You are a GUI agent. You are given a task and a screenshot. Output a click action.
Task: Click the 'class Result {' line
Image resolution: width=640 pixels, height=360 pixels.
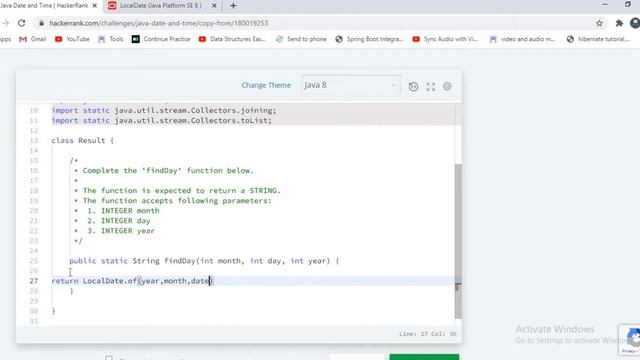tap(82, 140)
